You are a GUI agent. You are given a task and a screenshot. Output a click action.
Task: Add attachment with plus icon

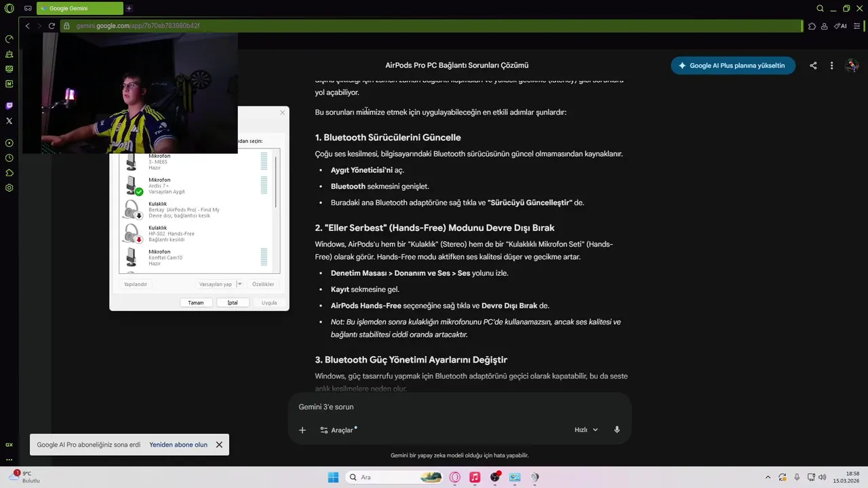[302, 430]
